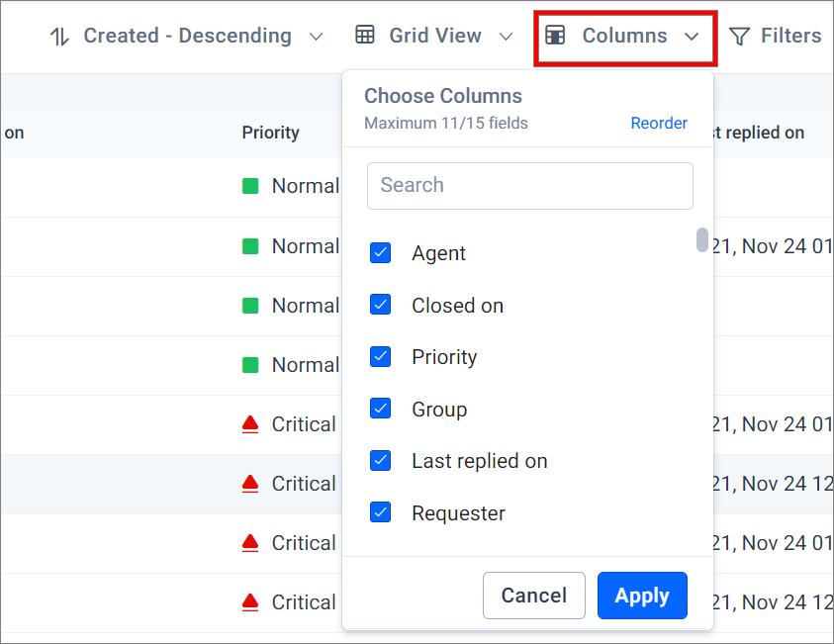
Task: Click the Columns layout icon
Action: (555, 35)
